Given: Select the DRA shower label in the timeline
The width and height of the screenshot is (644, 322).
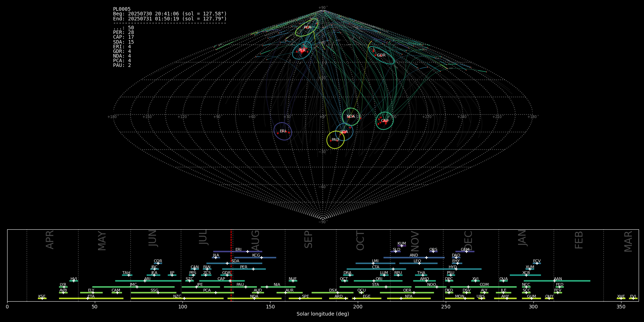Looking at the screenshot, I should [347, 273].
